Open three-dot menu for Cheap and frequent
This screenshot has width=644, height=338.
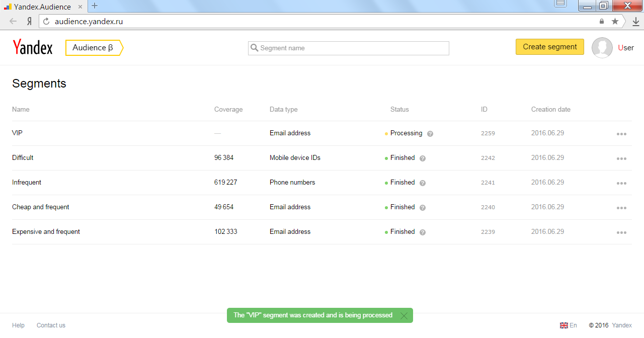point(621,208)
